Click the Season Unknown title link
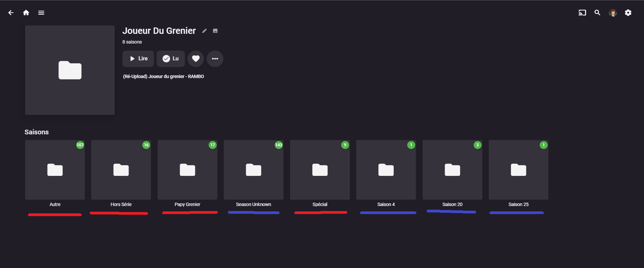This screenshot has width=644, height=268. tap(254, 204)
